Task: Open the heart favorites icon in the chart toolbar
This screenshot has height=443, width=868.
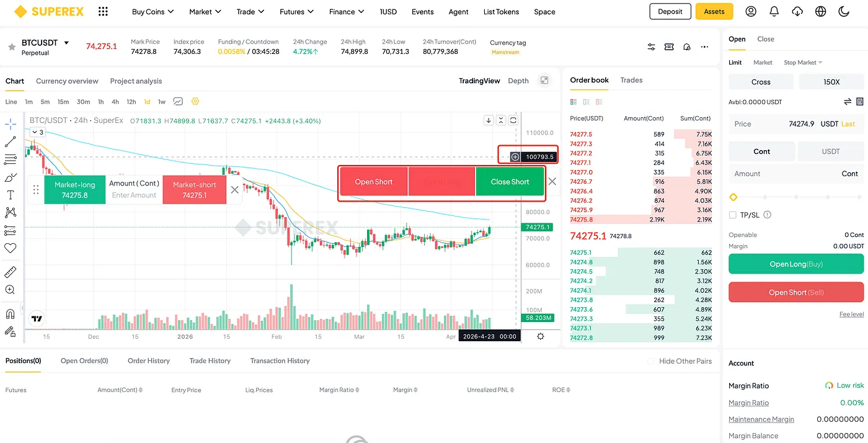Action: [11, 248]
